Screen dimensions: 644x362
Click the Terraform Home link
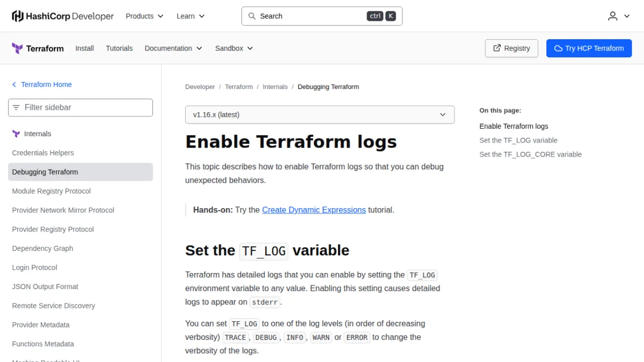tap(47, 85)
